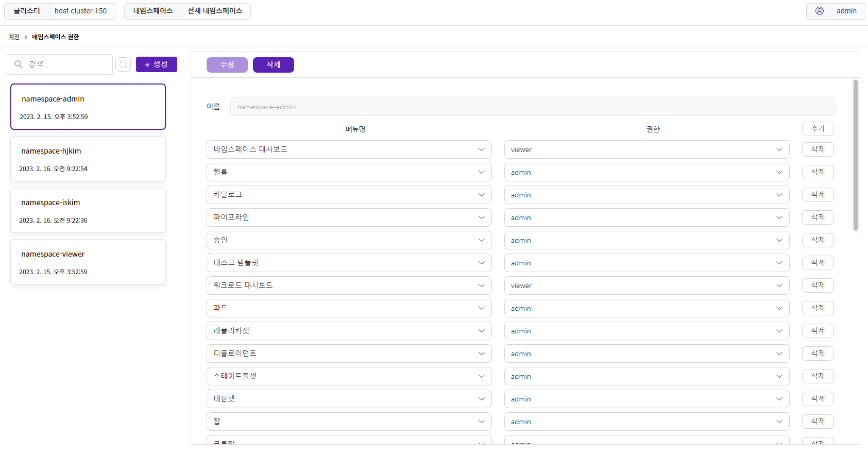868x454 pixels.
Task: Change permission dropdown for 승인 row
Action: tap(647, 240)
